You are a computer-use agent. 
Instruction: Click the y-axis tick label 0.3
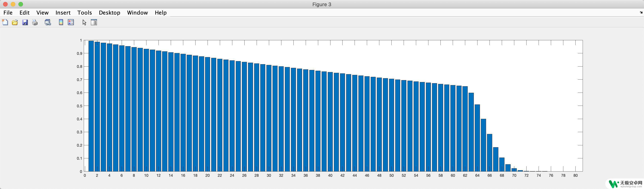point(80,132)
